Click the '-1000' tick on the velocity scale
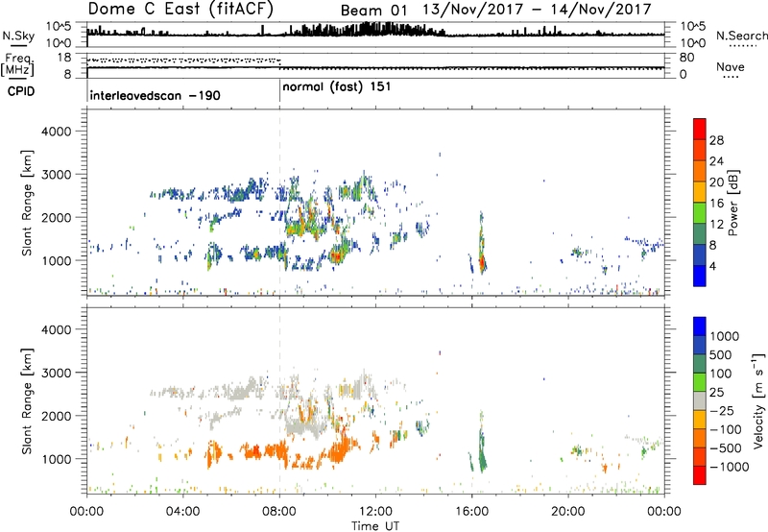 click(x=729, y=467)
